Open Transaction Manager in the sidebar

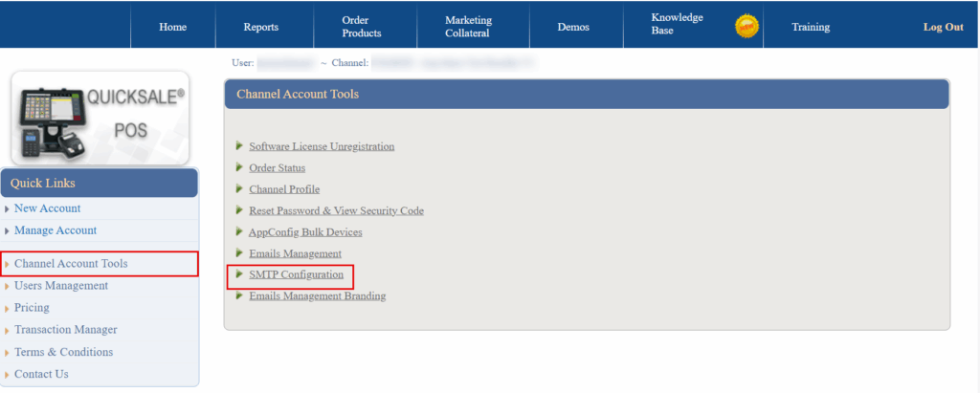tap(65, 330)
